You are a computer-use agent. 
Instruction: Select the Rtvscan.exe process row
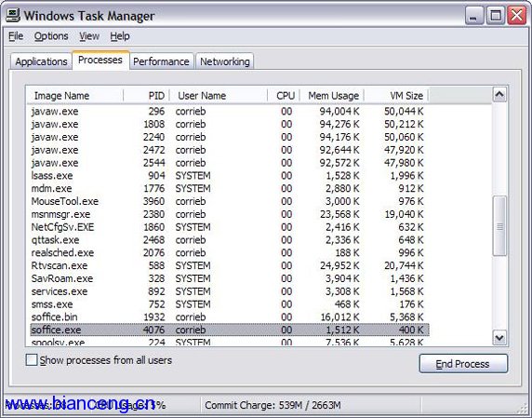(x=230, y=265)
